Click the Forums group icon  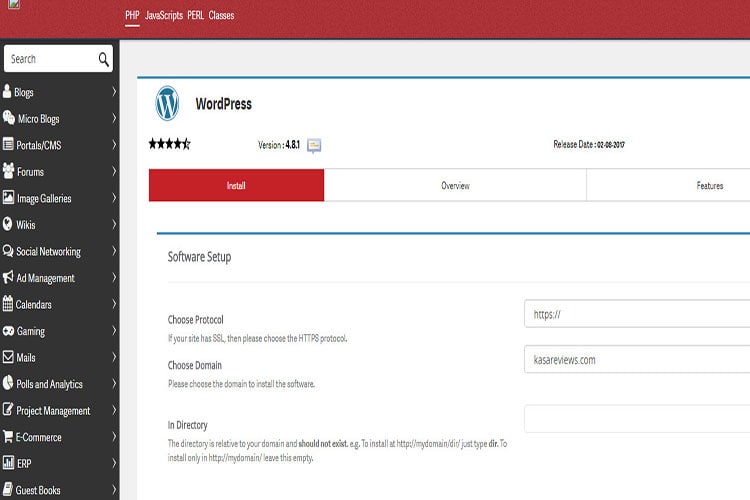(x=8, y=170)
